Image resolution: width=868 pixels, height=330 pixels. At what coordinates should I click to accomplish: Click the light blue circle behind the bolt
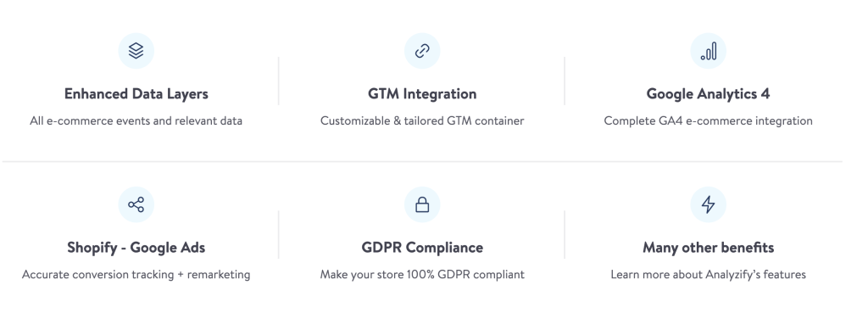709,204
